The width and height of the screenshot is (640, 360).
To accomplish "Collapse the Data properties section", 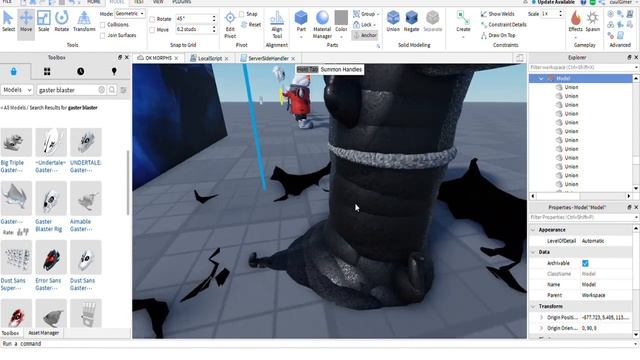I will 533,252.
